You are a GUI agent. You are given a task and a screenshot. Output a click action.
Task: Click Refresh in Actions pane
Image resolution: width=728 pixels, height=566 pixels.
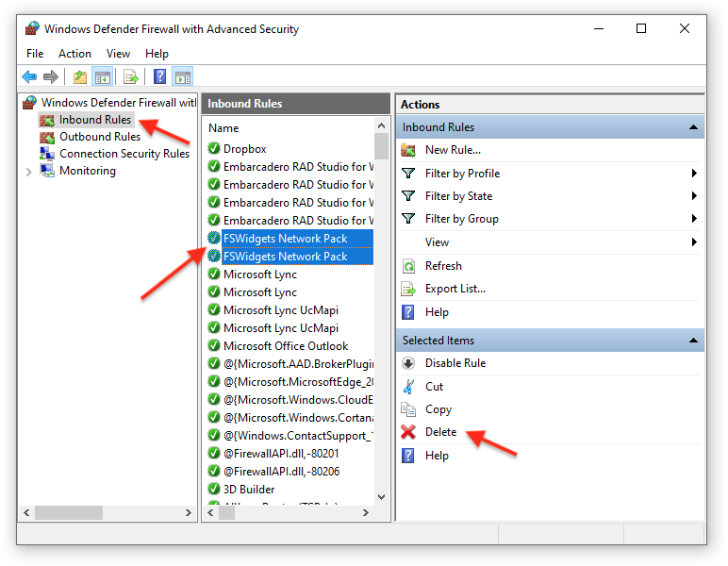point(443,266)
